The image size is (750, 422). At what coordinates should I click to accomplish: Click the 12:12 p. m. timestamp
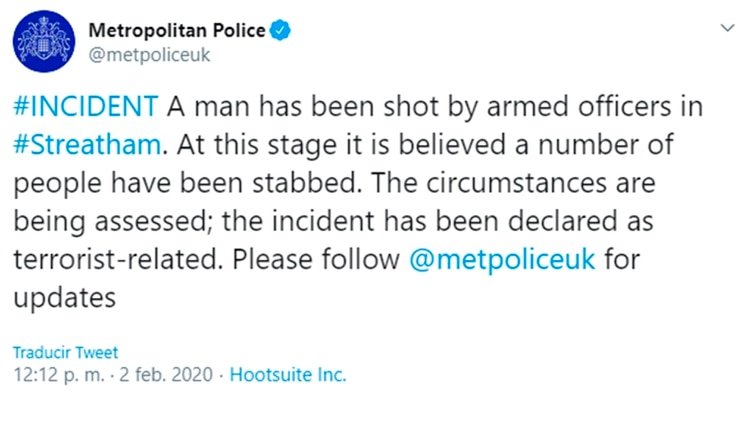click(x=58, y=375)
